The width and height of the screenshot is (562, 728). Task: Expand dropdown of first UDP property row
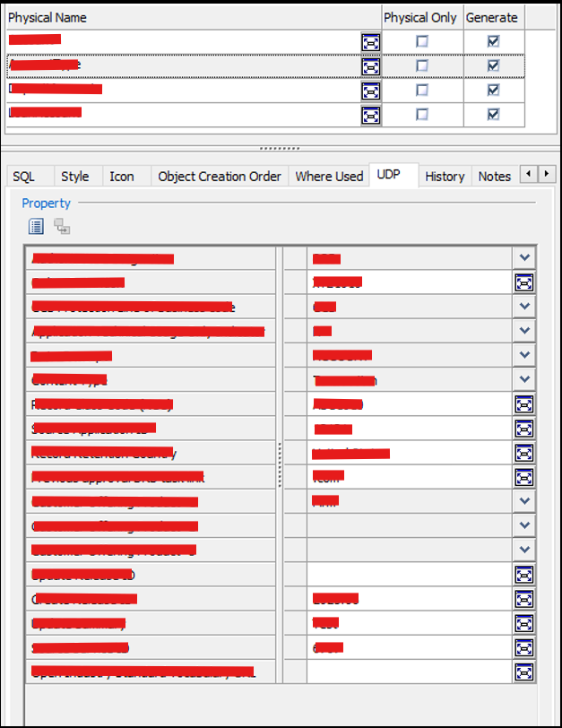(x=524, y=257)
